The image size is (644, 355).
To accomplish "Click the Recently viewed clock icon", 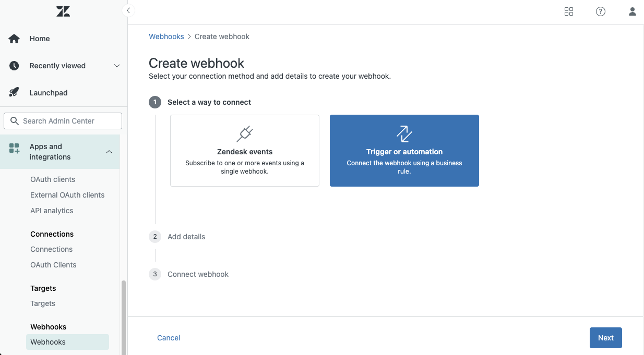I will tap(14, 66).
